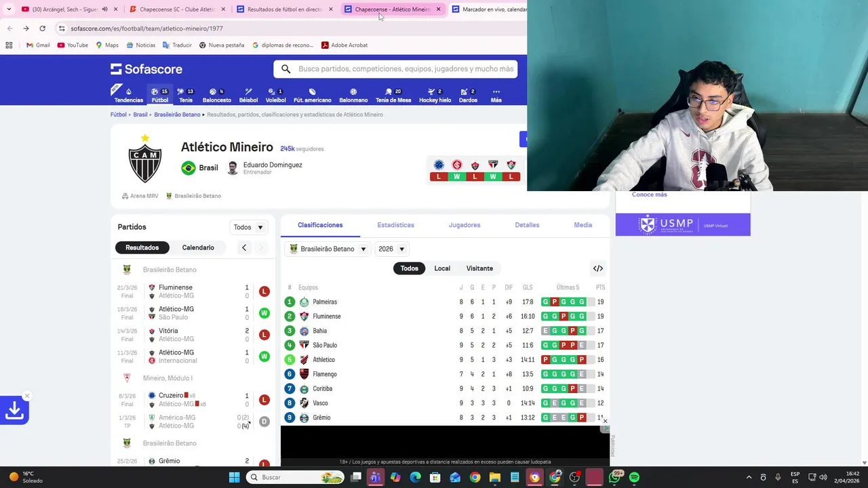868x488 pixels.
Task: Go back in browser history
Action: tap(9, 28)
